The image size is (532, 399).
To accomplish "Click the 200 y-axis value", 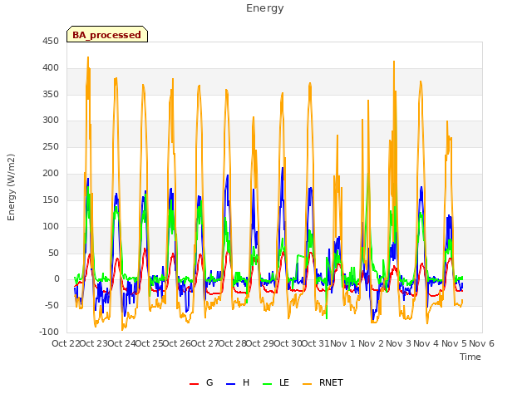I will [51, 174].
